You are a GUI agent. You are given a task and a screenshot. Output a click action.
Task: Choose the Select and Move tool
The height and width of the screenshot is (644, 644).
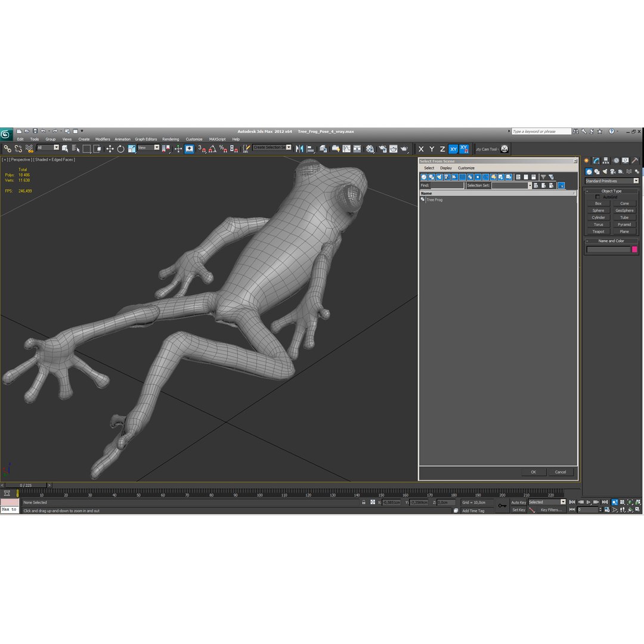click(110, 148)
